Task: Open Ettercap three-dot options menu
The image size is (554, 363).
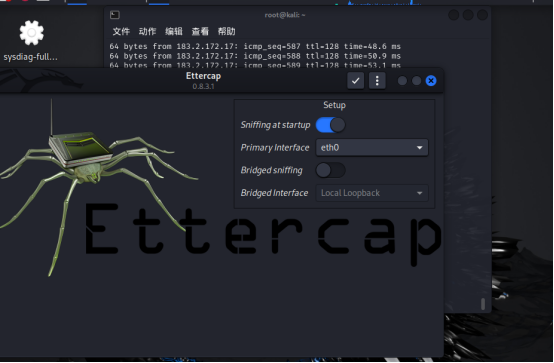Action: click(377, 81)
